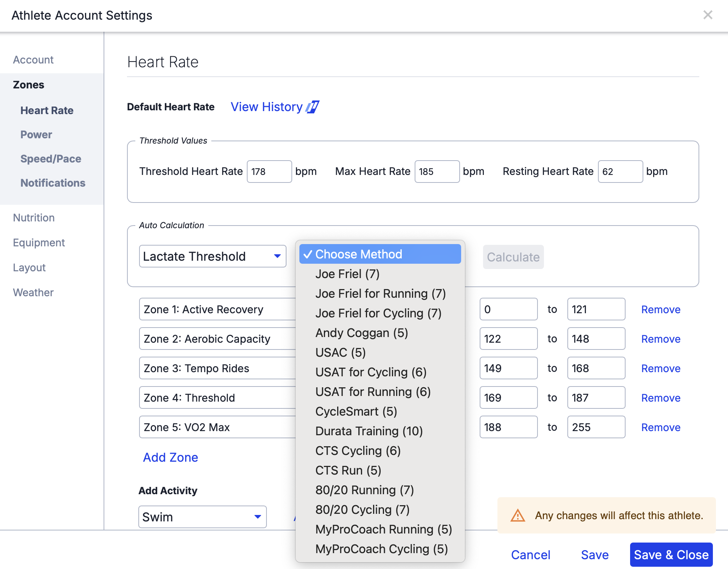The image size is (728, 569).
Task: Remove Zone 5 VO2 Max
Action: click(x=661, y=427)
